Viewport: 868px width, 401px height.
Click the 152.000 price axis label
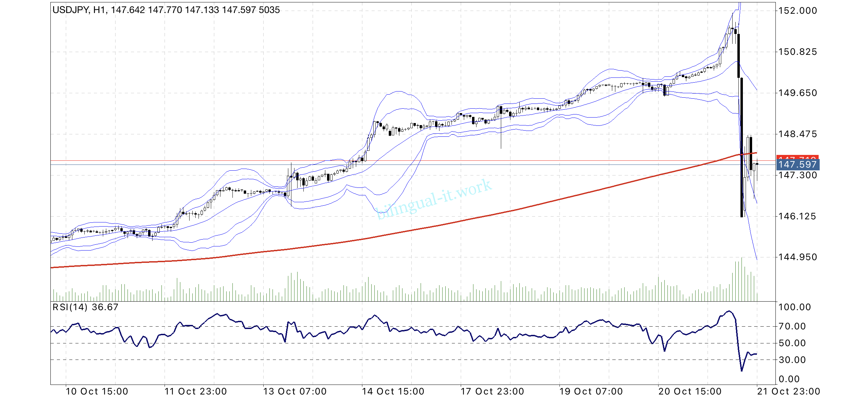pos(798,11)
